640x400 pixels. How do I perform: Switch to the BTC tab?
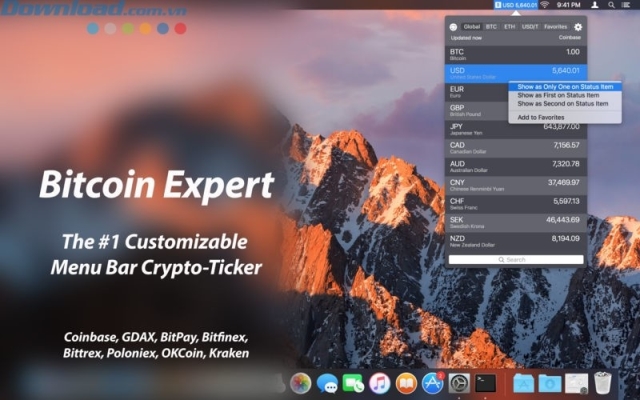[x=491, y=27]
